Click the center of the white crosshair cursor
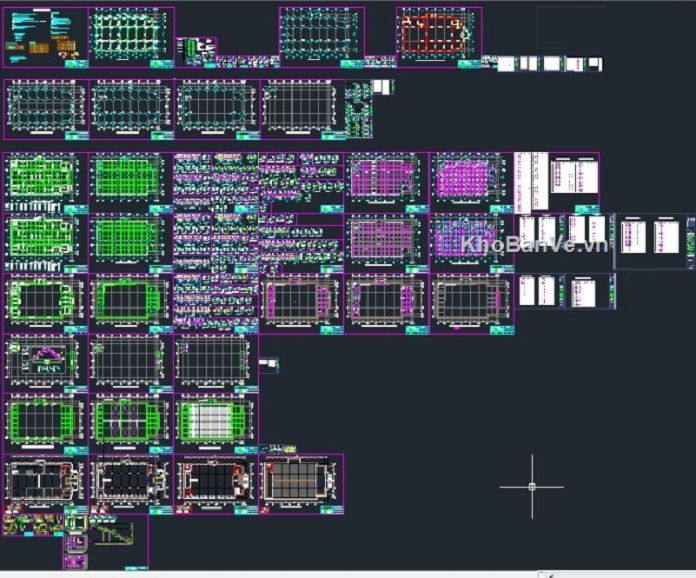 click(531, 487)
